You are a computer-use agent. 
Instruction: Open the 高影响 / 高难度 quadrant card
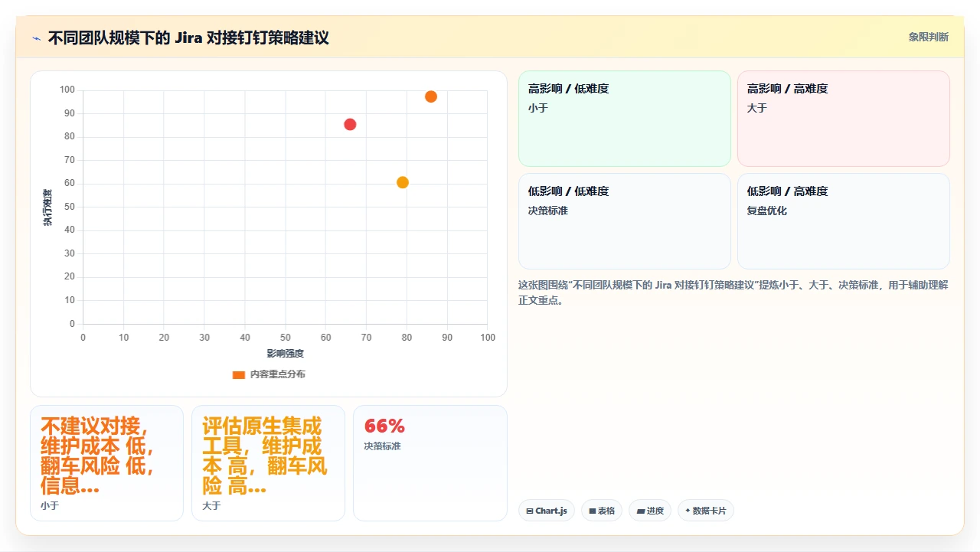coord(844,119)
